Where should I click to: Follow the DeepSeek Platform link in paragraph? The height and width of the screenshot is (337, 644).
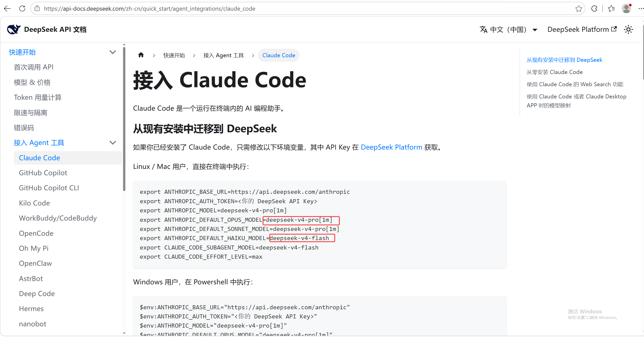(x=392, y=147)
